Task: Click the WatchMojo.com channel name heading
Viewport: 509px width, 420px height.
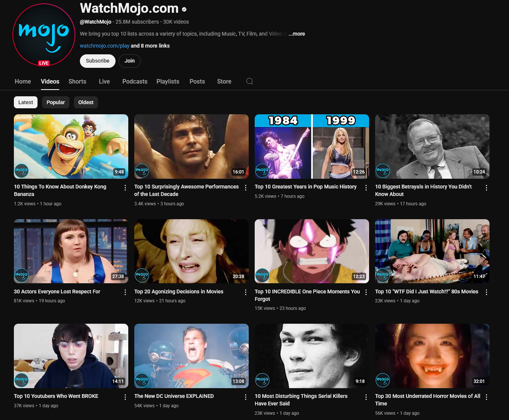Action: click(x=129, y=8)
